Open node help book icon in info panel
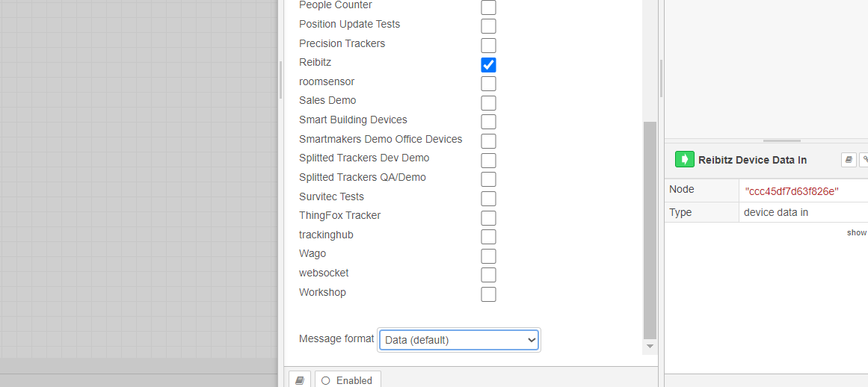The width and height of the screenshot is (868, 387). click(x=848, y=159)
